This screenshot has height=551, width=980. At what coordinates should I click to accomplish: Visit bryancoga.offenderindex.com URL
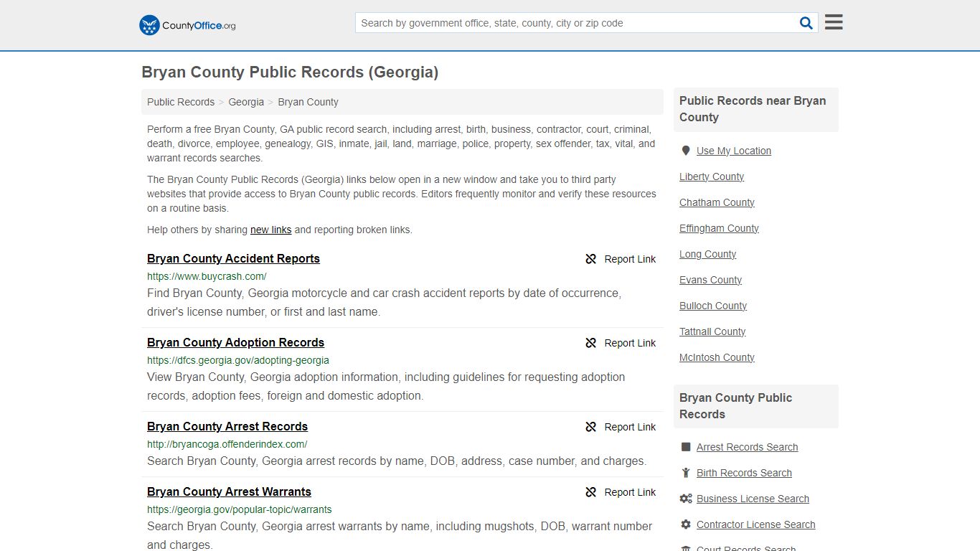pyautogui.click(x=227, y=444)
